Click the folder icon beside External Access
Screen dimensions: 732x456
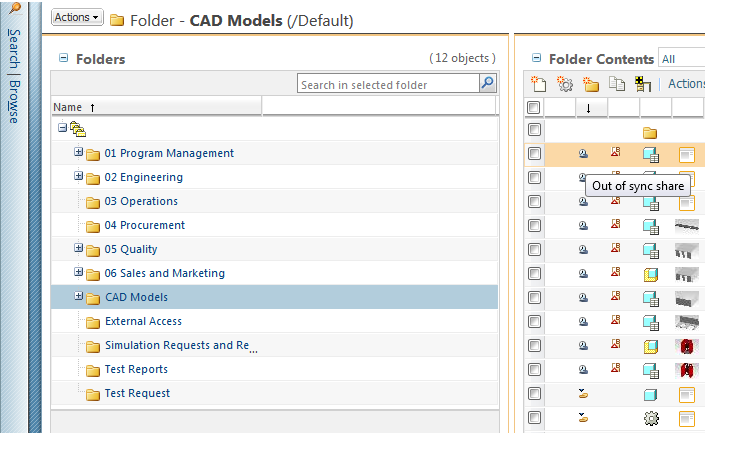click(93, 323)
